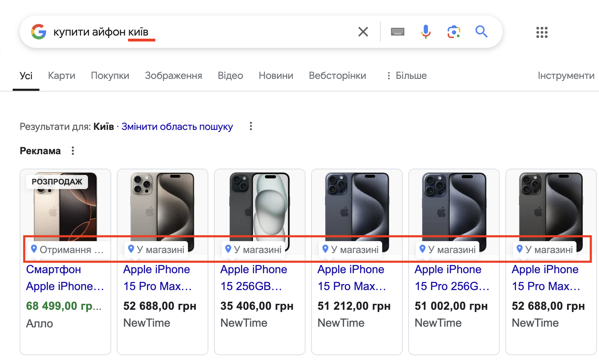Clear the search query with the X icon

click(363, 32)
